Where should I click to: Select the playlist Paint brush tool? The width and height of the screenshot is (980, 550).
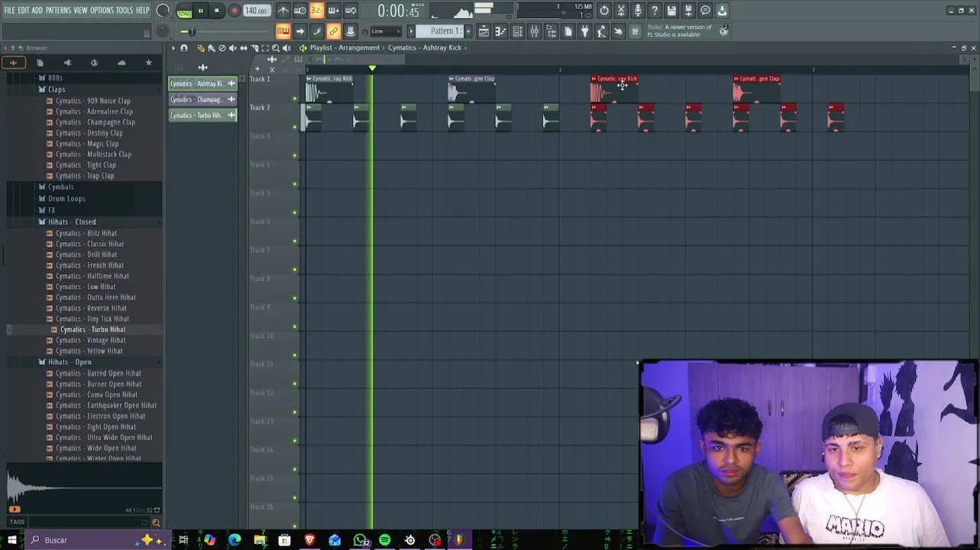(212, 47)
